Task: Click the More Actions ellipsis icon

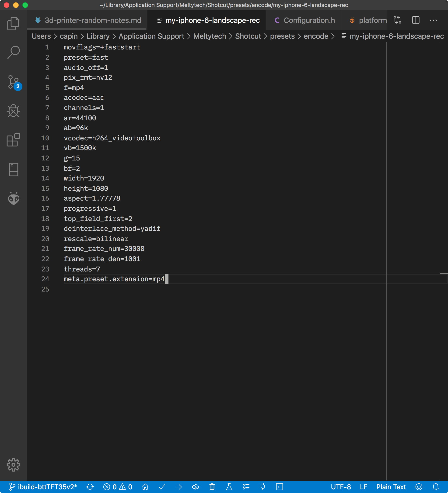Action: tap(433, 20)
